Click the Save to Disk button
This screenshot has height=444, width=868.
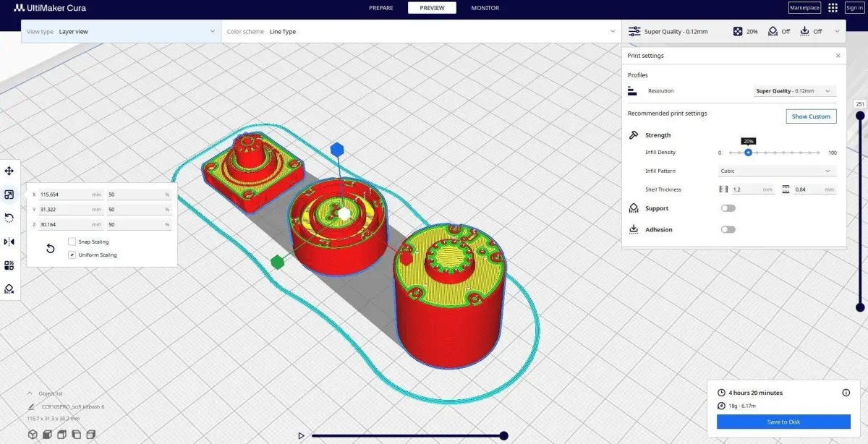(783, 422)
